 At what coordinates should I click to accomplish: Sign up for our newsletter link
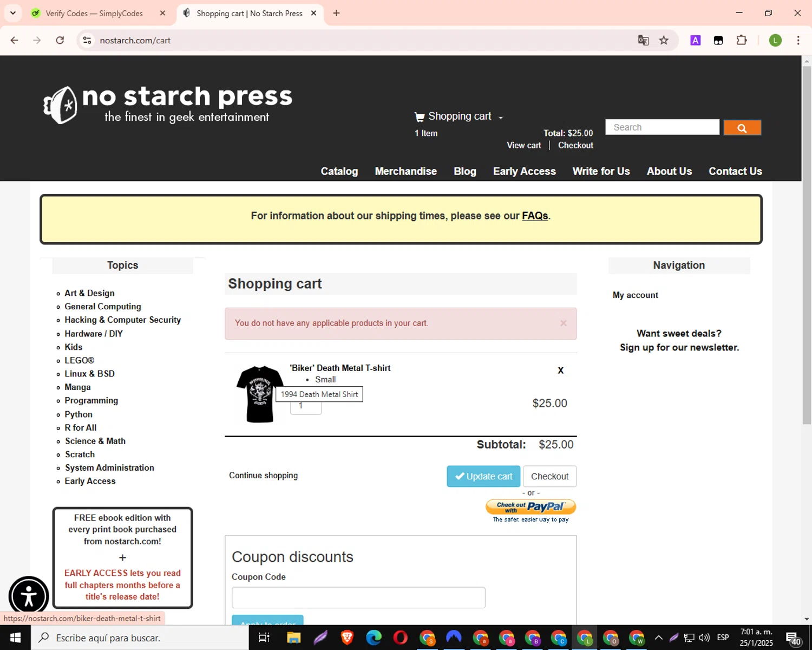pos(679,348)
